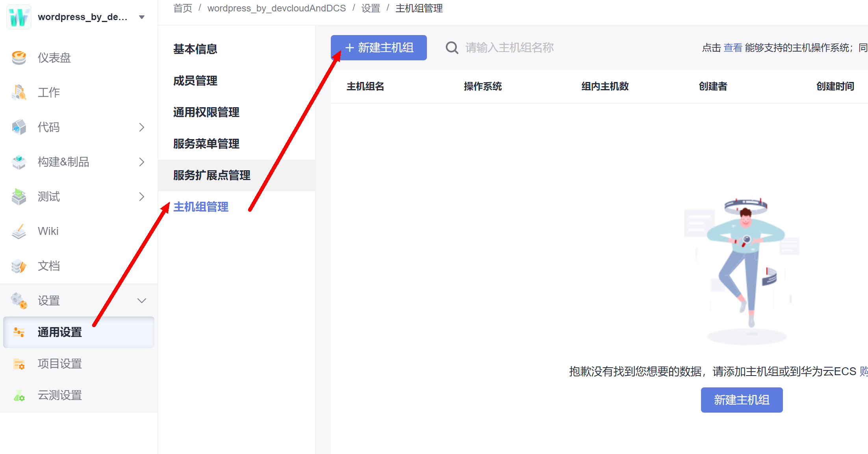Open the Wiki sidebar icon

coord(19,231)
